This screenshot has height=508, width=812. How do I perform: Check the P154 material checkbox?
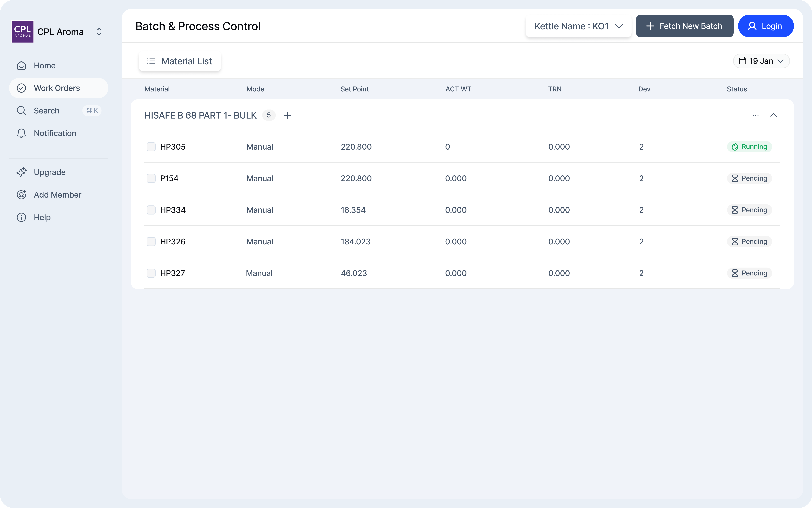(151, 178)
